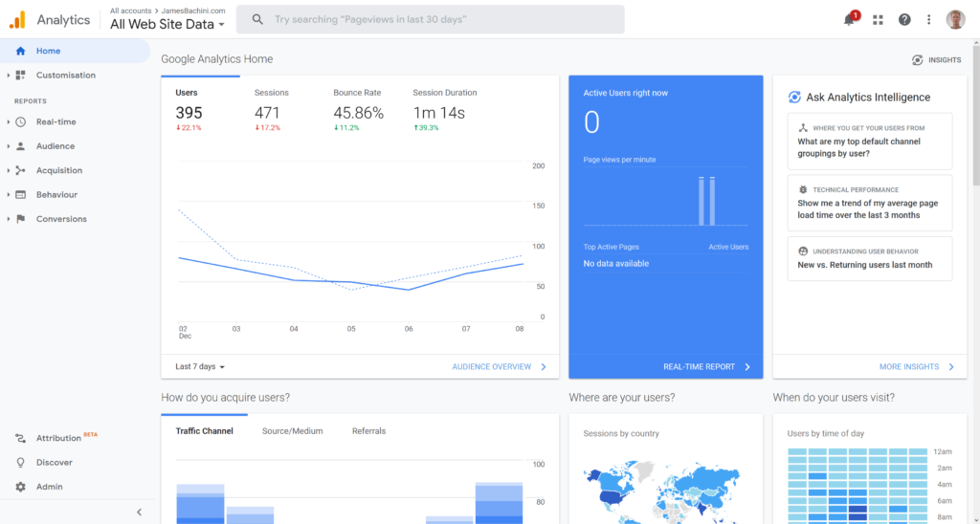The height and width of the screenshot is (524, 980).
Task: Click the Discover lightbulb icon
Action: 21,463
